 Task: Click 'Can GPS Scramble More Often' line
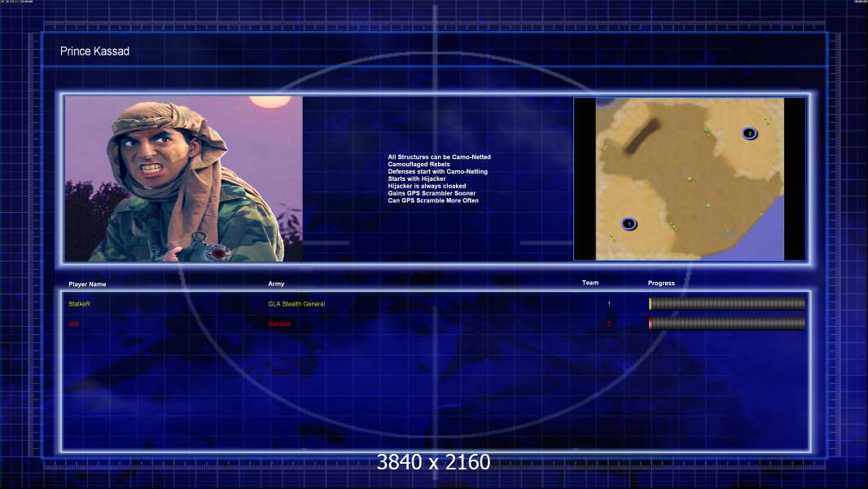pos(433,200)
